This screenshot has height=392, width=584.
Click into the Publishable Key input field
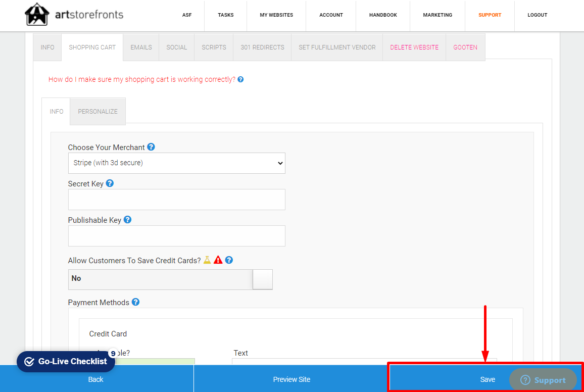(176, 235)
